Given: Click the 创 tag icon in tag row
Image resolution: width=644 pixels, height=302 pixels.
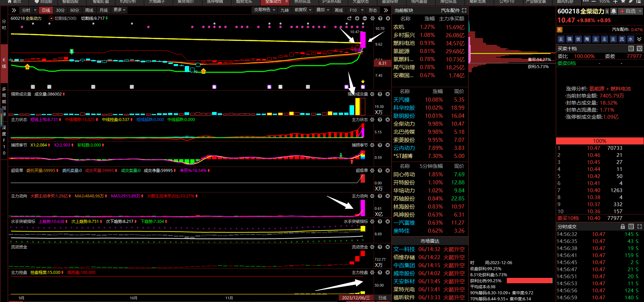Looking at the screenshot, I should click(578, 39).
